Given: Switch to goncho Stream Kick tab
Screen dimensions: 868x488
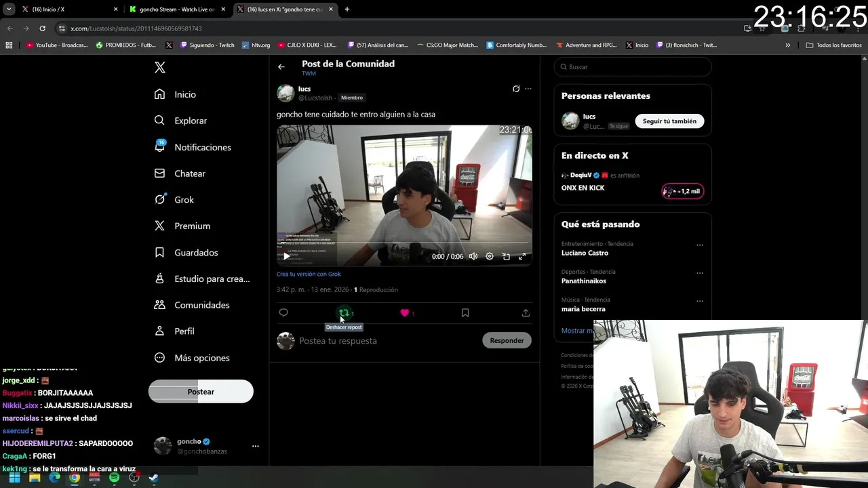Looking at the screenshot, I should [176, 9].
